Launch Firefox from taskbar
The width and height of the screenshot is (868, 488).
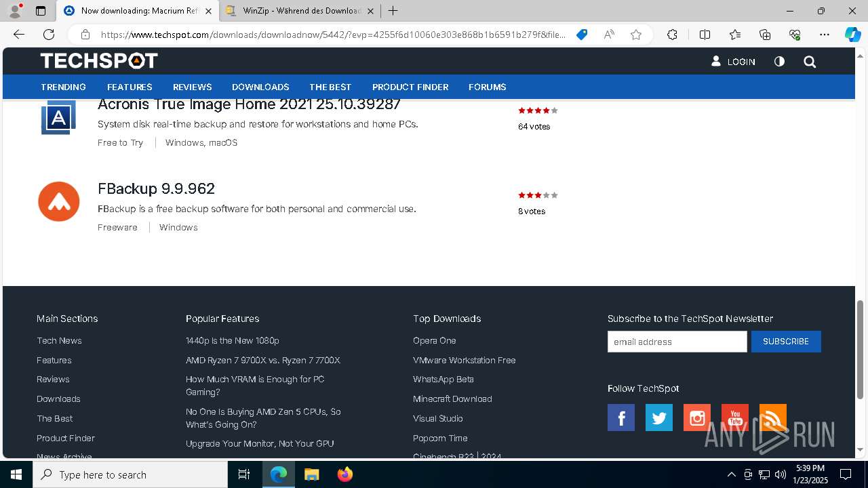pyautogui.click(x=345, y=474)
